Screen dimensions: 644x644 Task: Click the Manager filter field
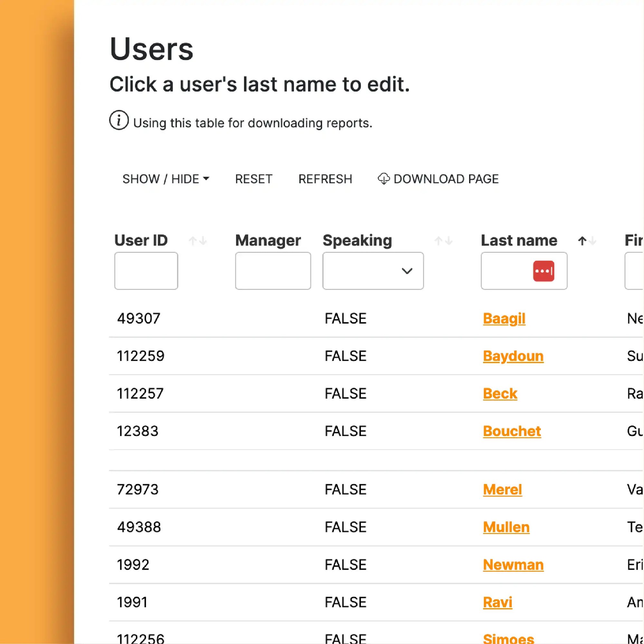tap(273, 271)
